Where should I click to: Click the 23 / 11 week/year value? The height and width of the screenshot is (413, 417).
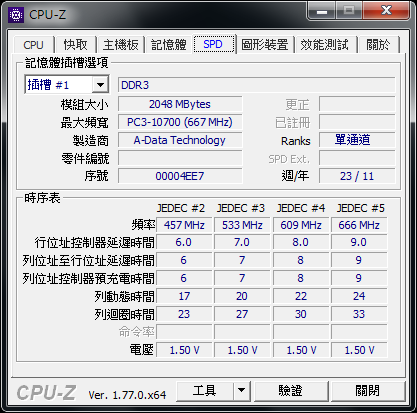[357, 176]
